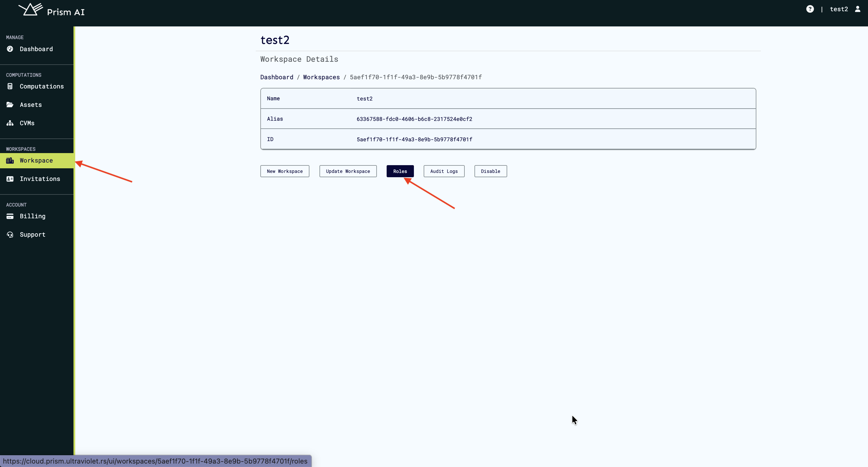Click the Disable workspace button

coord(491,171)
